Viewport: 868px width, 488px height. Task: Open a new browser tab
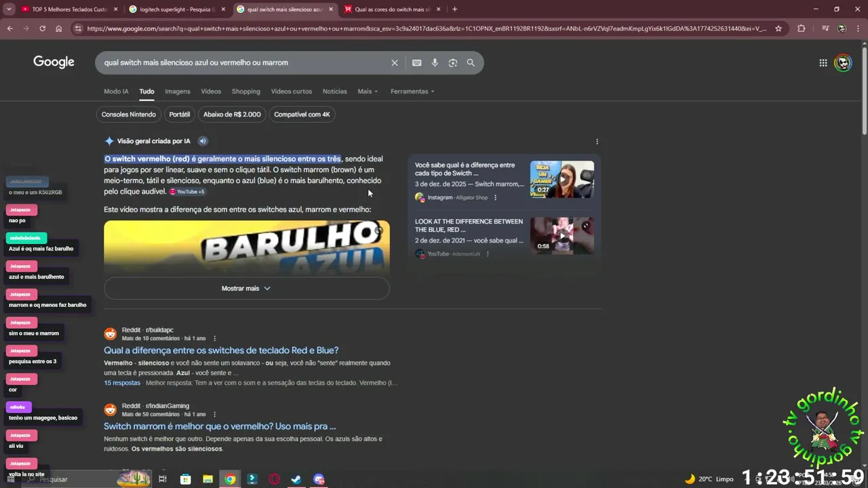pyautogui.click(x=454, y=9)
